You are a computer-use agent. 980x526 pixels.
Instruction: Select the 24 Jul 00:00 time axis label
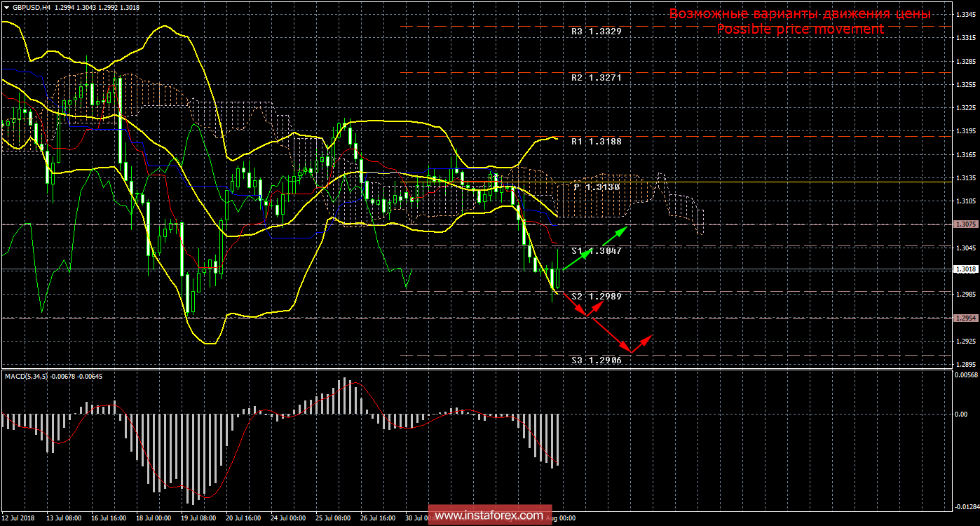288,519
